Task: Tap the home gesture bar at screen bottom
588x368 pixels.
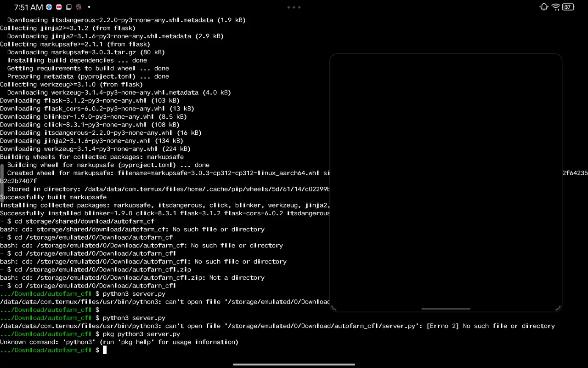Action: pyautogui.click(x=294, y=365)
